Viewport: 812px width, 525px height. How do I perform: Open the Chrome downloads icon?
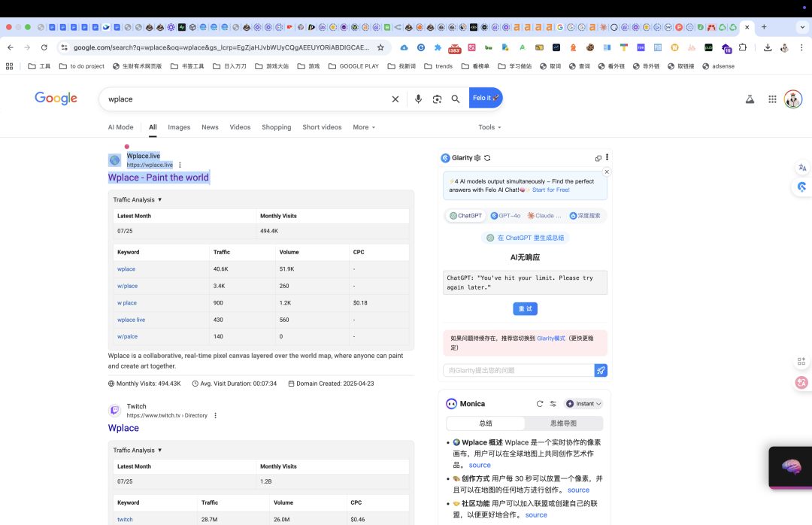(768, 47)
